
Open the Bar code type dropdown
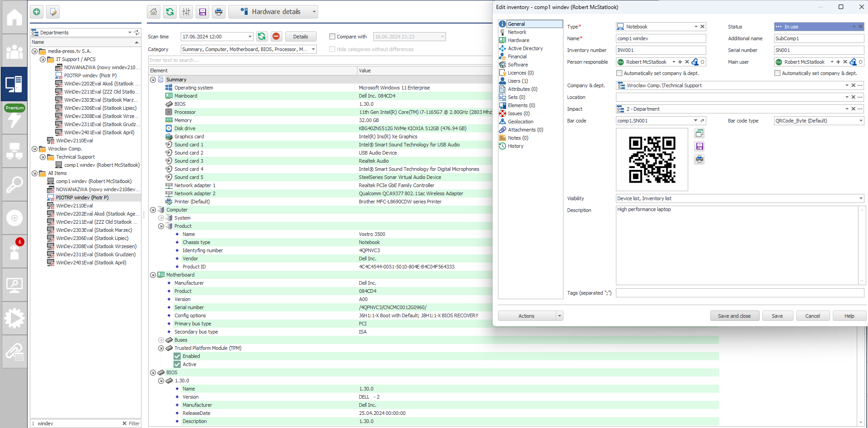pos(860,121)
